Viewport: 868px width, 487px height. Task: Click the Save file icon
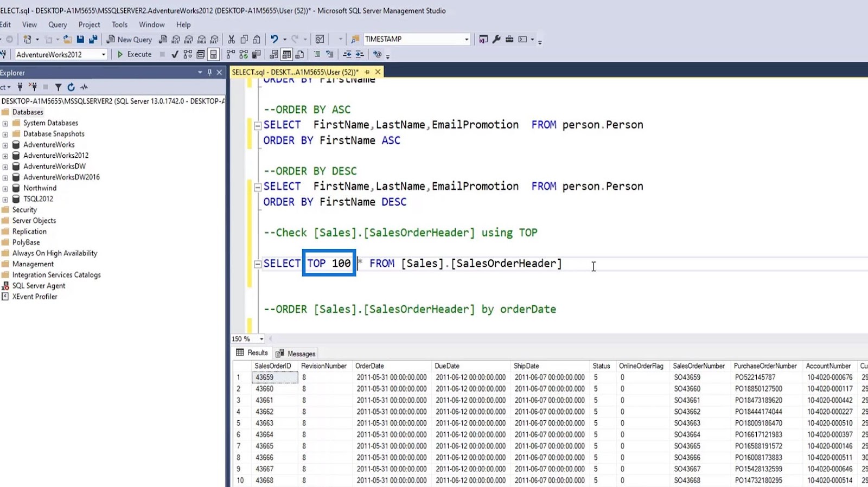point(80,39)
